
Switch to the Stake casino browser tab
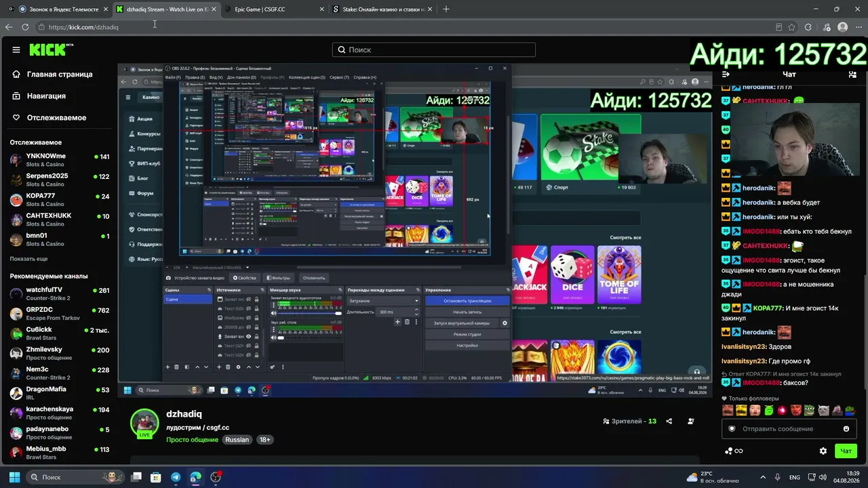tap(381, 9)
